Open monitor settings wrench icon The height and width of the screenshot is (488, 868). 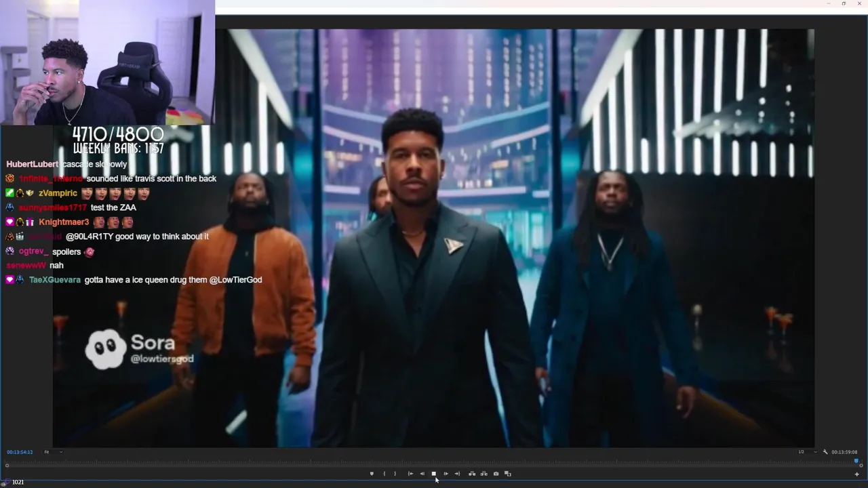pos(825,452)
